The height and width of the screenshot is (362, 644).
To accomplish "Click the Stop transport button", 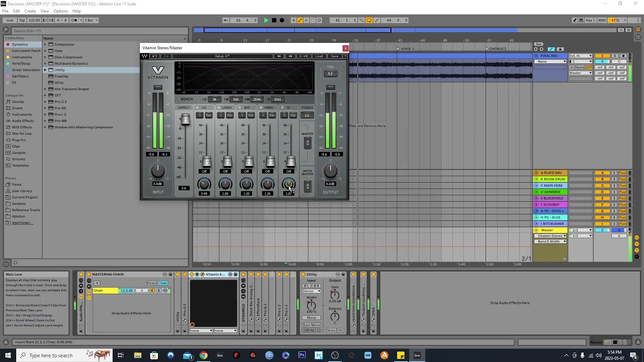I will (274, 20).
